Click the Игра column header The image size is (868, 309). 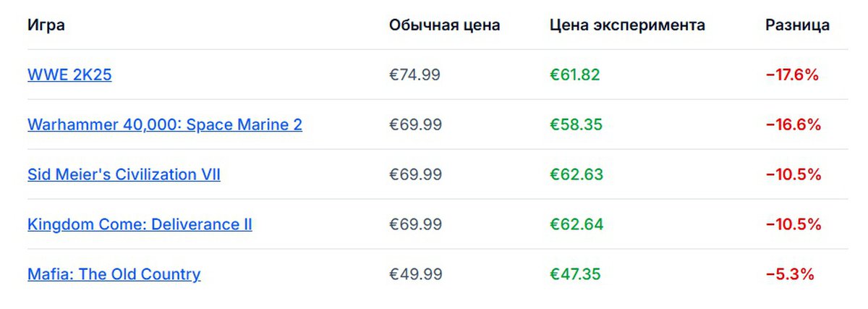[x=46, y=25]
